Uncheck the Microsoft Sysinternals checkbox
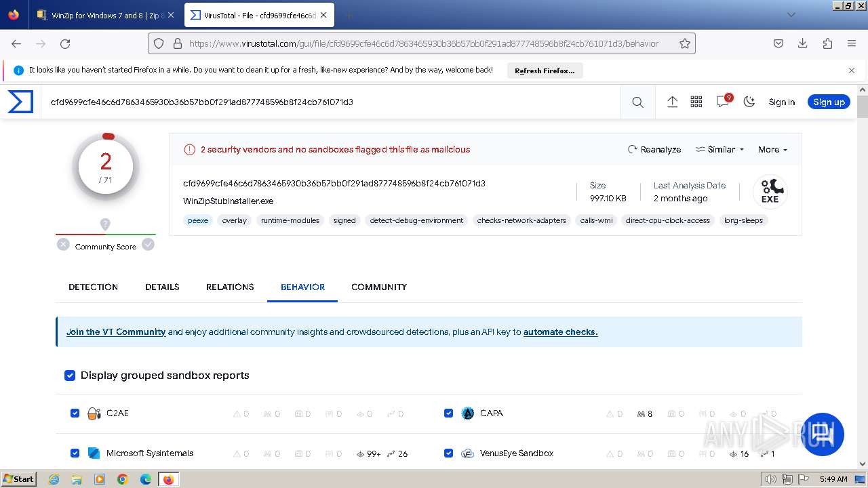Viewport: 868px width, 488px height. 75,453
